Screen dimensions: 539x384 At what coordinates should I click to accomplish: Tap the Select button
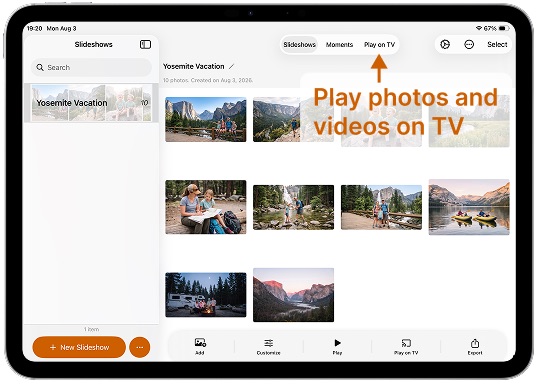(x=497, y=44)
